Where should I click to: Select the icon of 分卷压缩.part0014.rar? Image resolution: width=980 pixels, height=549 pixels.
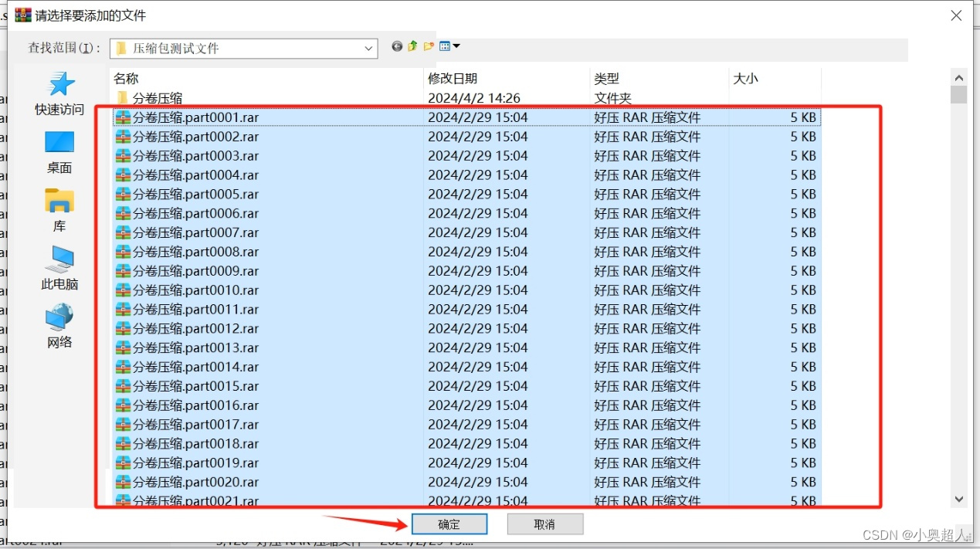pyautogui.click(x=123, y=367)
